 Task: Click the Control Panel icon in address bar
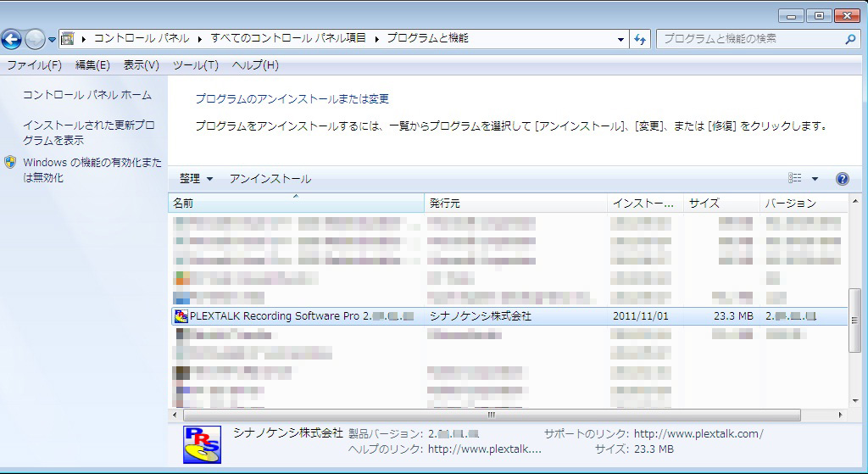click(67, 39)
